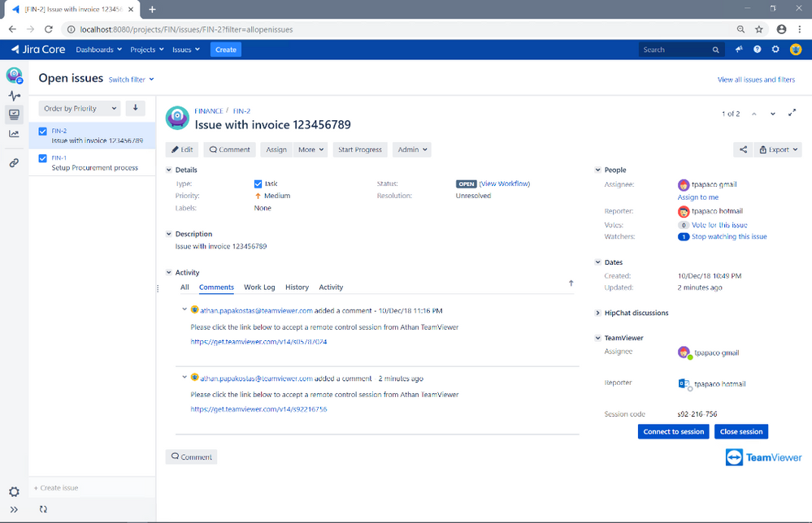Expand issue to full screen view

(x=792, y=113)
